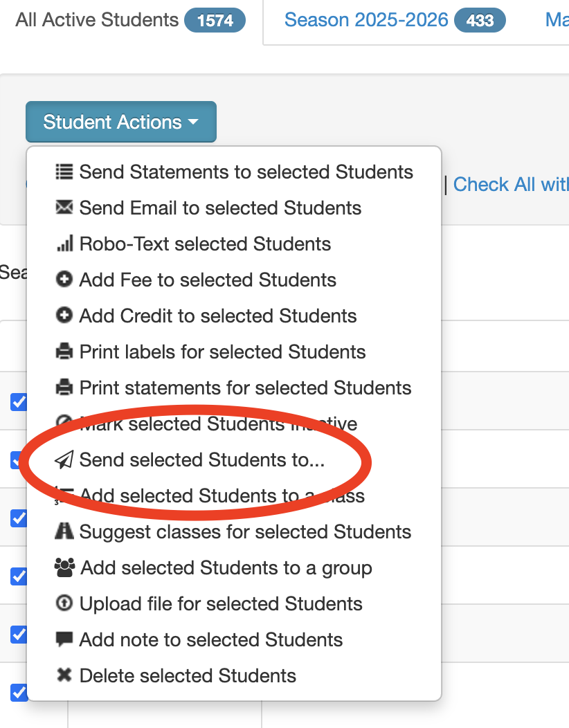Uncheck the third student row checkbox
The width and height of the screenshot is (569, 728).
pyautogui.click(x=19, y=518)
